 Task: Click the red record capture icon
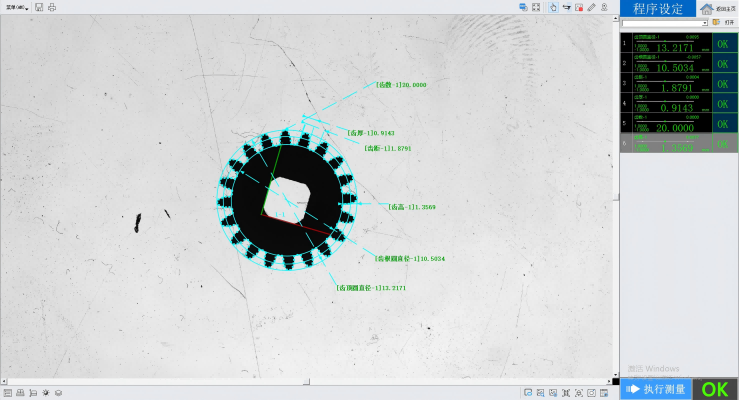click(x=578, y=7)
